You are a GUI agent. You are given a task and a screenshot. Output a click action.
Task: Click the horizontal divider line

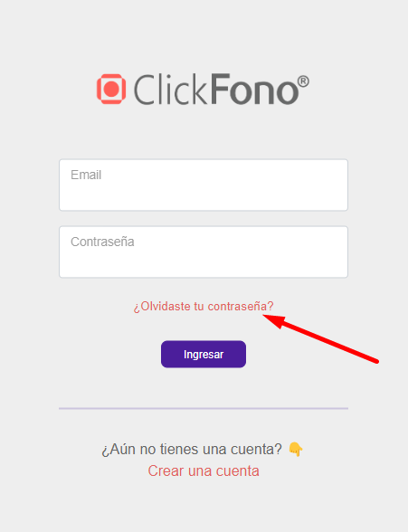[x=204, y=409]
